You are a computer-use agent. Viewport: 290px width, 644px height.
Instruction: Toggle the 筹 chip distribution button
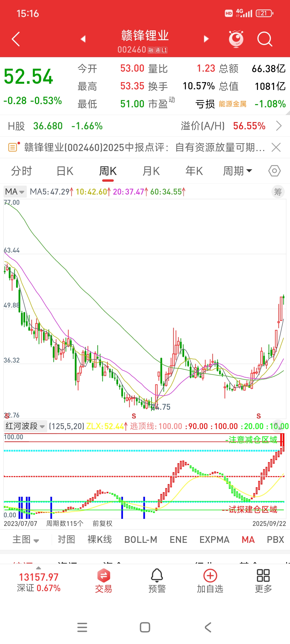pos(278,192)
